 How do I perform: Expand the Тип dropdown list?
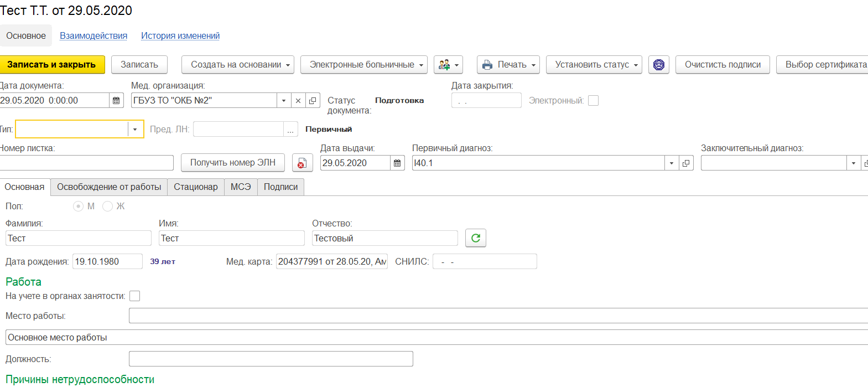coord(135,130)
